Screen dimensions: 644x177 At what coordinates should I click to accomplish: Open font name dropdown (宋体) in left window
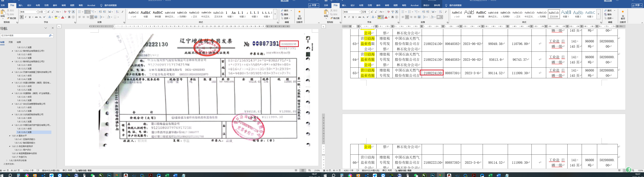coord(37,12)
